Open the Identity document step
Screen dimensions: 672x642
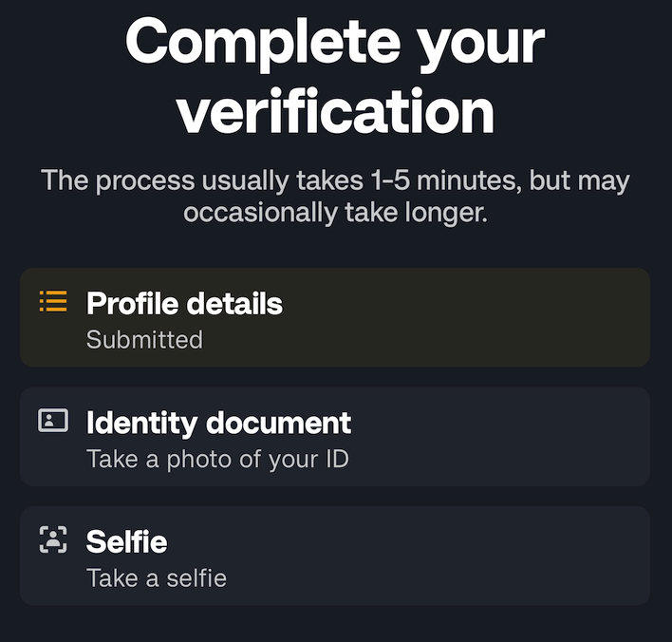[x=335, y=437]
